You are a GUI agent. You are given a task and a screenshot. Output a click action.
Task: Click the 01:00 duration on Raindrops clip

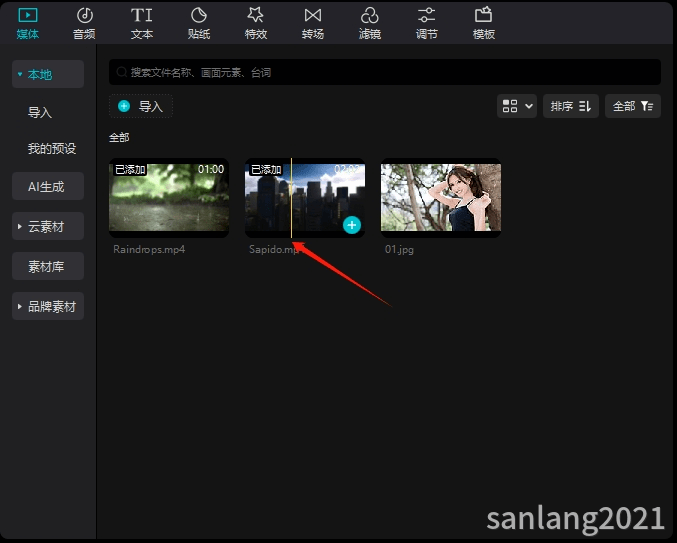tap(211, 169)
